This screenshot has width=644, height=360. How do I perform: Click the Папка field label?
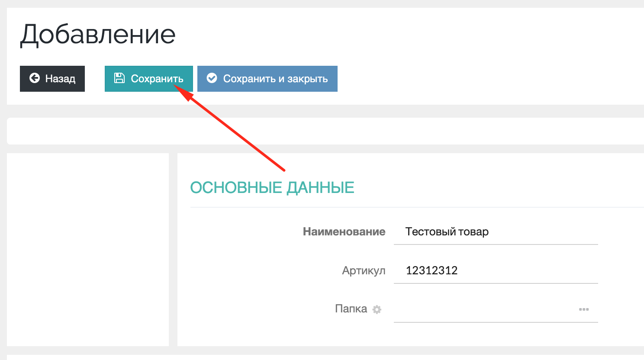tap(351, 309)
